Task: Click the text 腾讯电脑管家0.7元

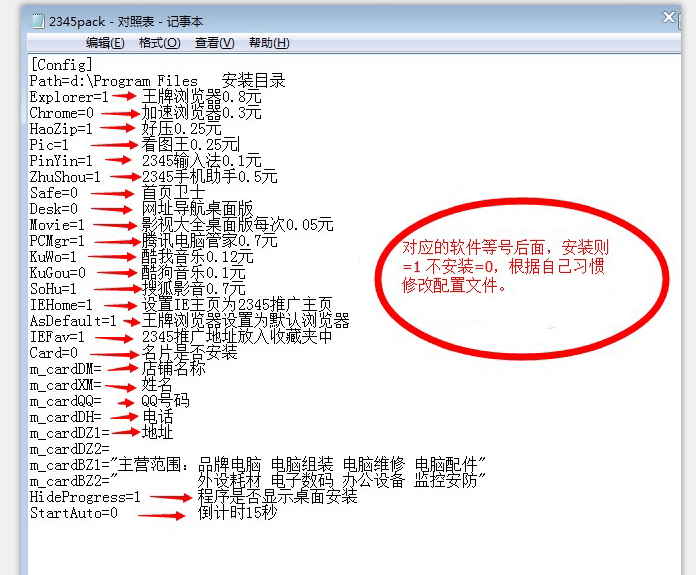Action: tap(210, 241)
